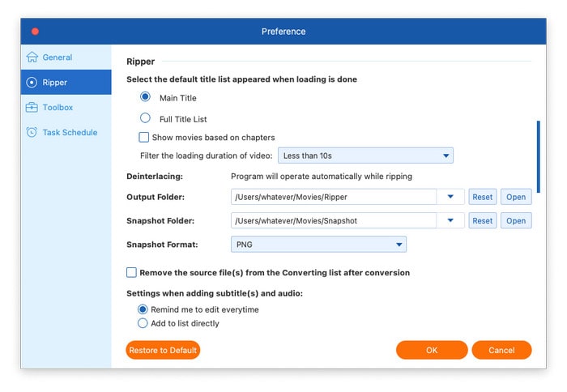Viewport: 567px width, 392px height.
Task: Expand the Output Folder path dropdown arrow
Action: (x=450, y=197)
